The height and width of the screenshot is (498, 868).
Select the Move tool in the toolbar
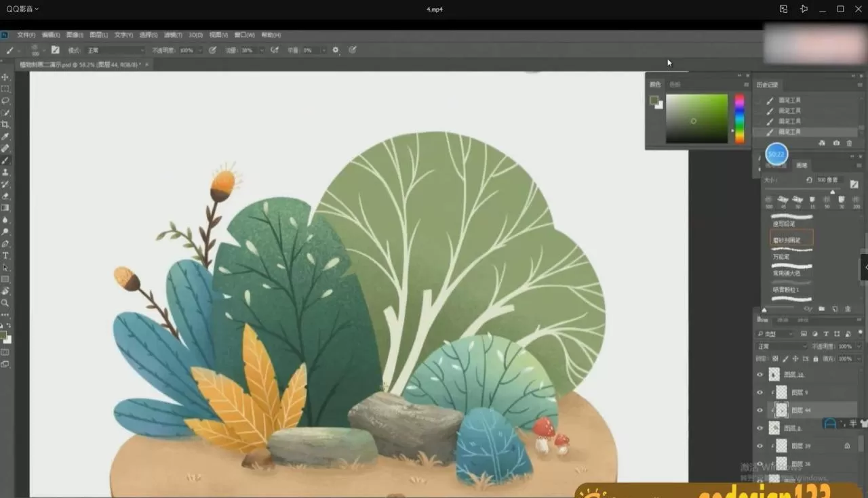point(5,77)
